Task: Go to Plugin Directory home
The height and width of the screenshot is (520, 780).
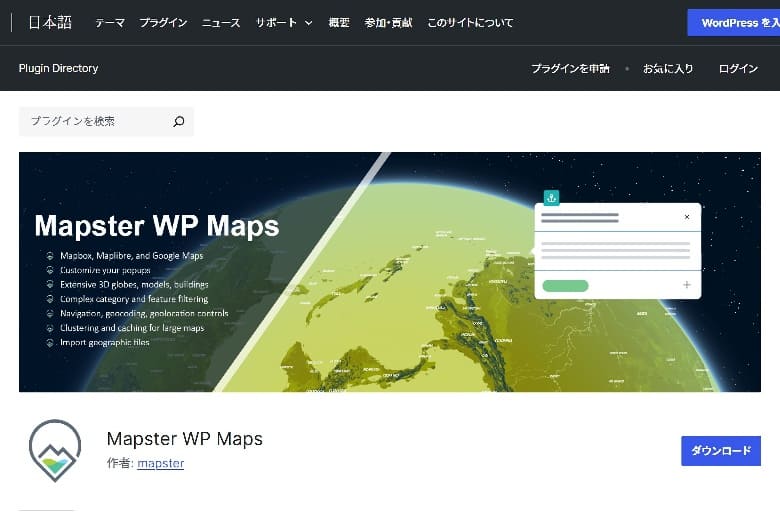Action: pos(58,68)
